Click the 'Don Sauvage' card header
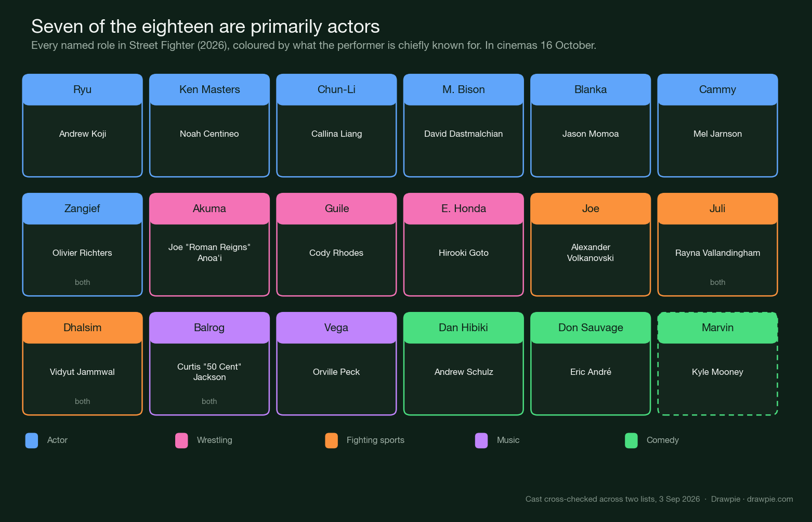The image size is (812, 522). (591, 328)
